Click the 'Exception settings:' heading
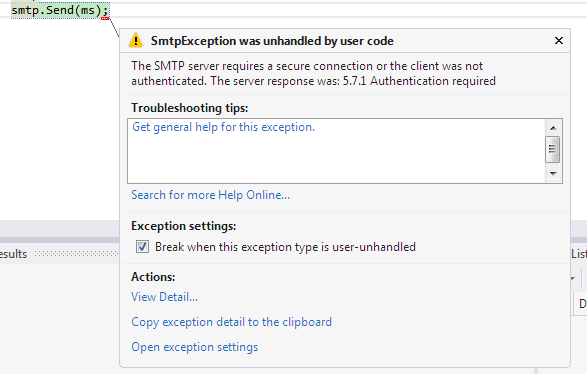 tap(183, 226)
